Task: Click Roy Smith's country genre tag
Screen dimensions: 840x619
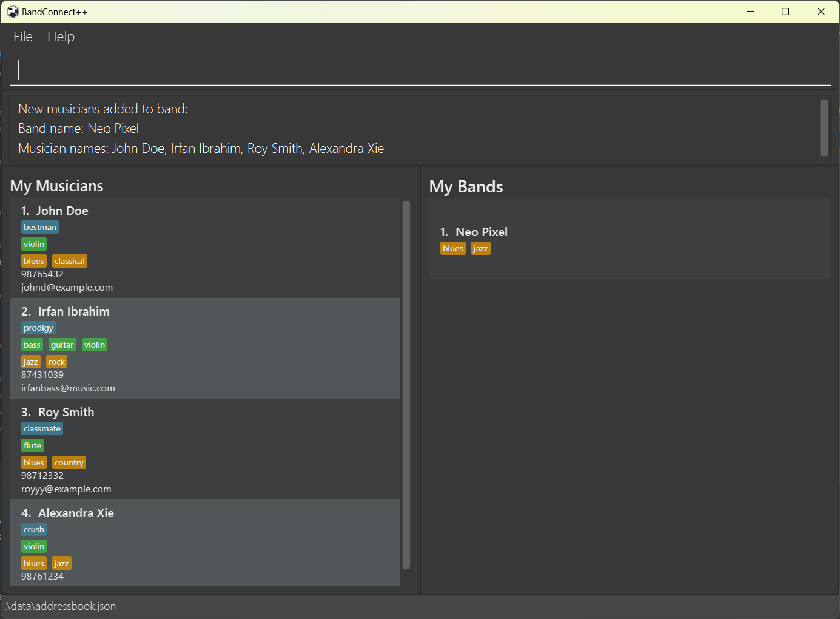Action: 69,463
